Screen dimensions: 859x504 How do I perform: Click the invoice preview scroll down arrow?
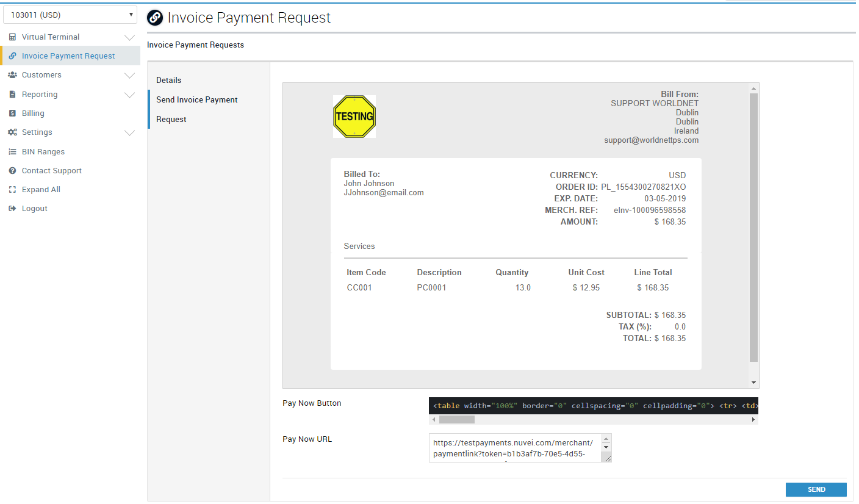[x=754, y=383]
